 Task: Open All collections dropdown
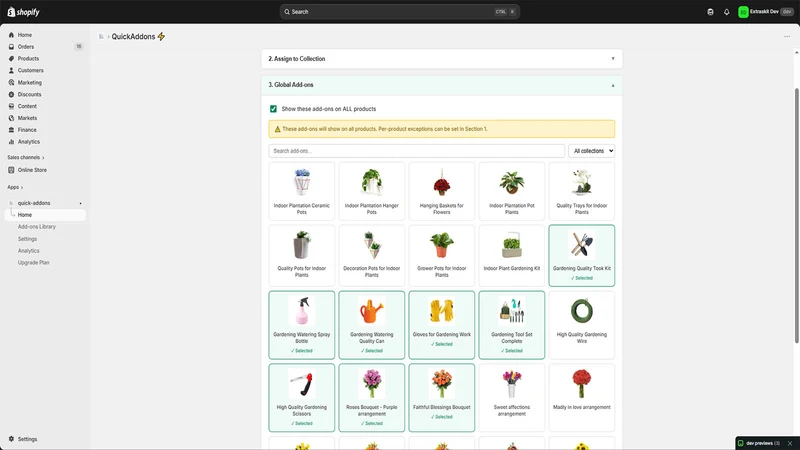click(x=591, y=151)
